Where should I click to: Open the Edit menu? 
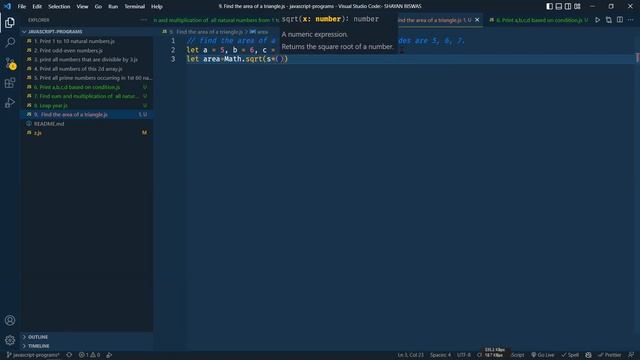tap(37, 7)
